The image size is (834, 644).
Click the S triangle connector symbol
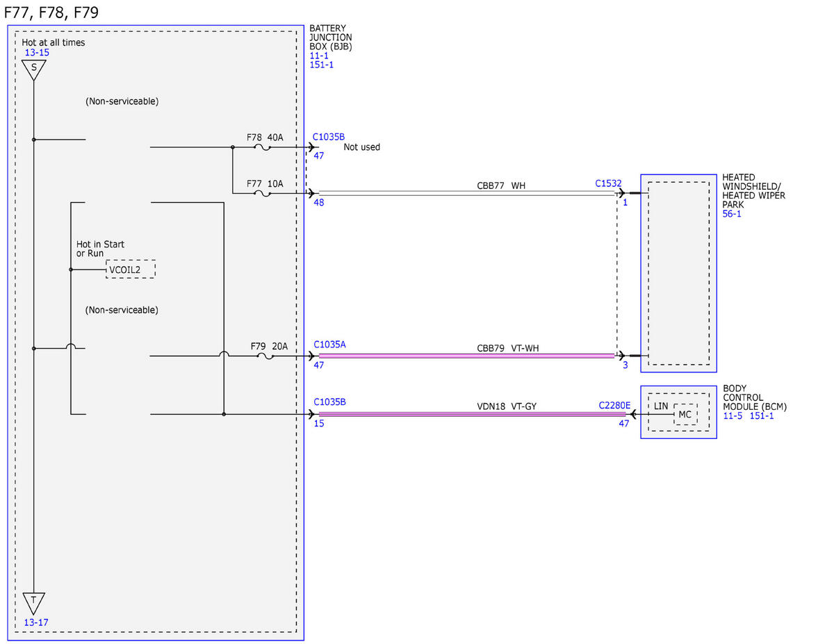click(33, 69)
